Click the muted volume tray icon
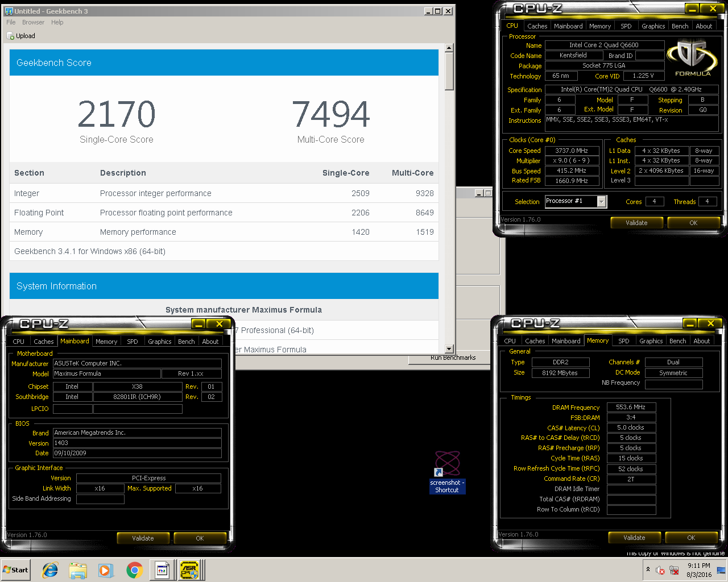The height and width of the screenshot is (582, 728). 660,570
